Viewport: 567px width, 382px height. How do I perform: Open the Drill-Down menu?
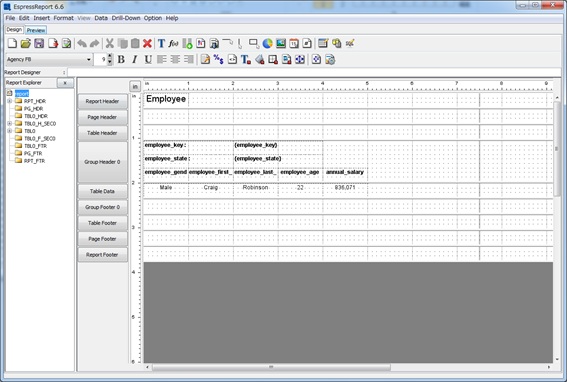pos(125,18)
